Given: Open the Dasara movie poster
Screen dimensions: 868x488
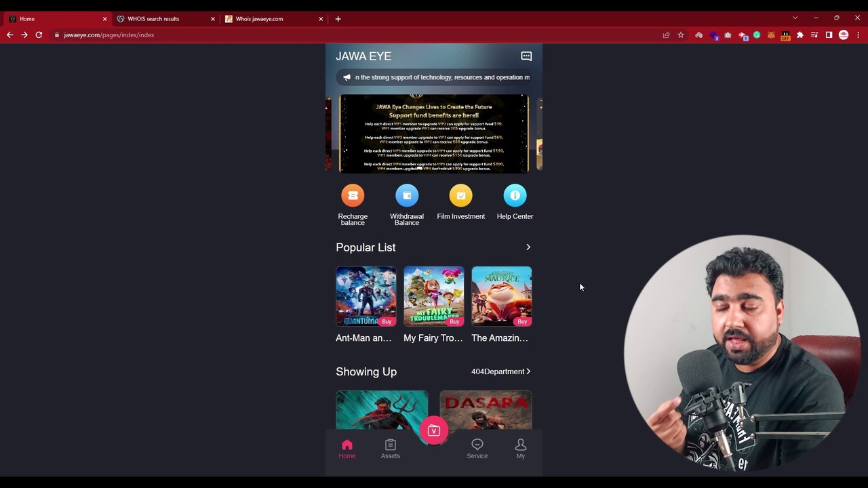Looking at the screenshot, I should [486, 410].
